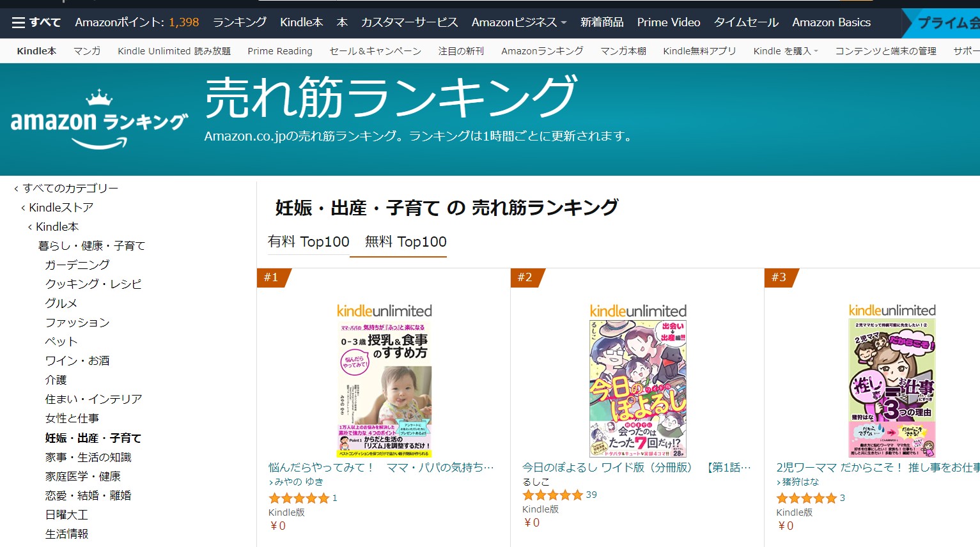
Task: Click the five-star rating of the #1 book
Action: click(x=299, y=498)
